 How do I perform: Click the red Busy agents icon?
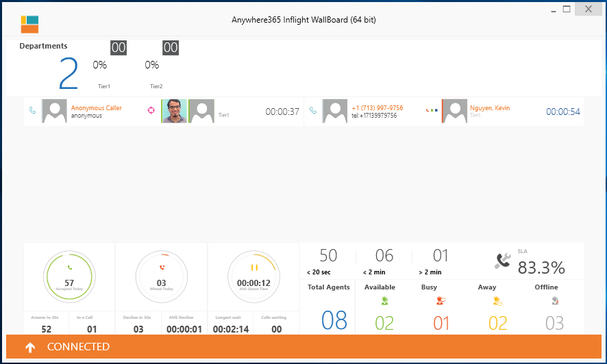point(441,300)
